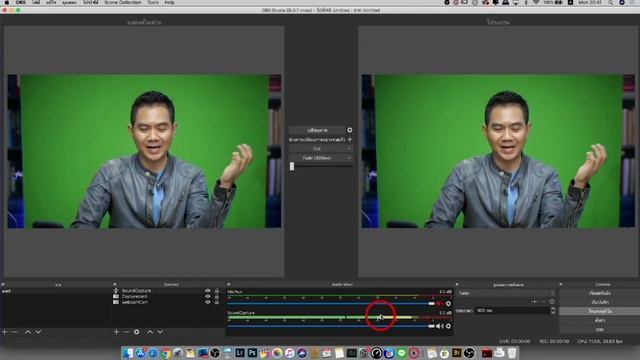Add a new source with plus icon
Image resolution: width=640 pixels, height=360 pixels.
pos(116,332)
